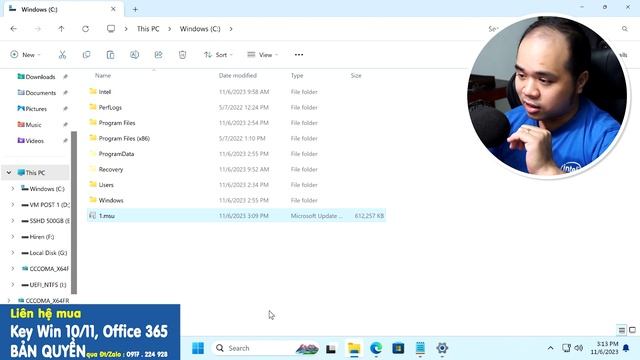Open the volume tray icon

pyautogui.click(x=578, y=348)
